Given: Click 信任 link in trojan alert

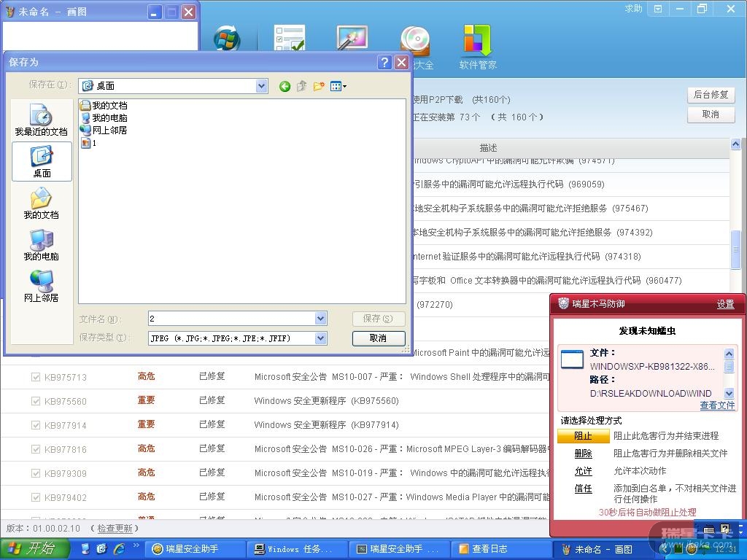Looking at the screenshot, I should click(x=583, y=489).
